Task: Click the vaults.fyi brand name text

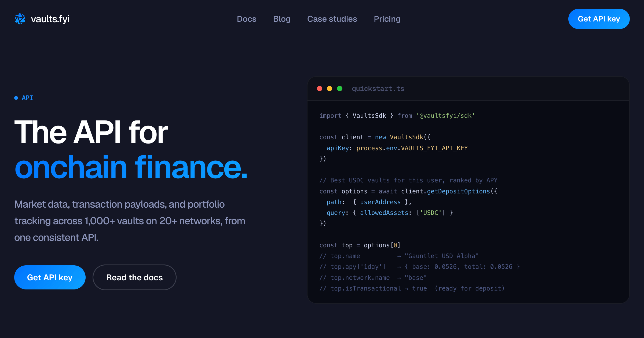Action: coord(50,19)
